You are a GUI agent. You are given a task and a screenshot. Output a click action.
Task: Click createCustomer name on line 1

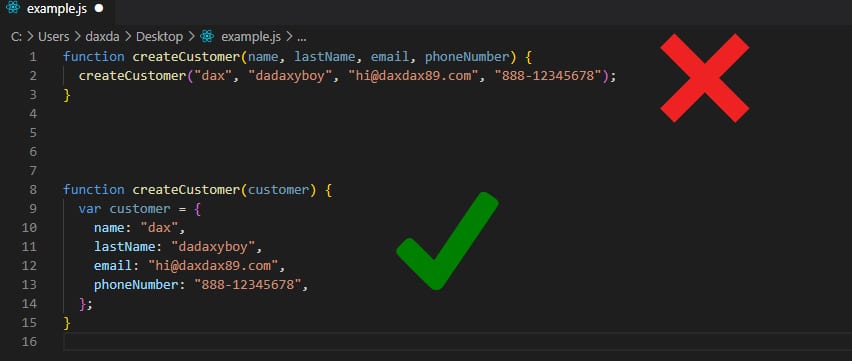(187, 57)
